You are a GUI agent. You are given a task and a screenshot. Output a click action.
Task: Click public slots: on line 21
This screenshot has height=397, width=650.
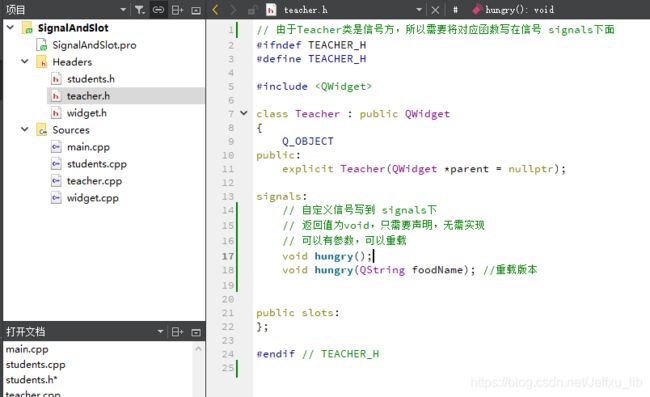[x=298, y=313]
